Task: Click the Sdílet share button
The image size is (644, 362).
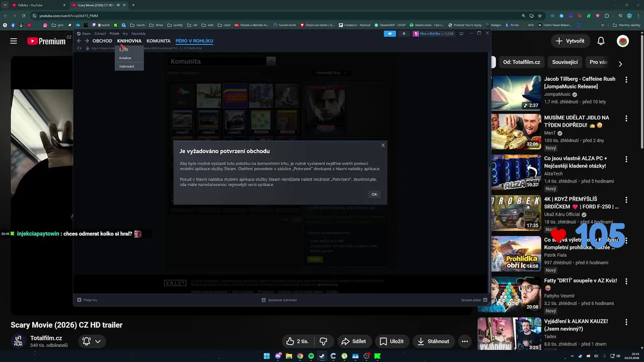Action: [x=354, y=341]
